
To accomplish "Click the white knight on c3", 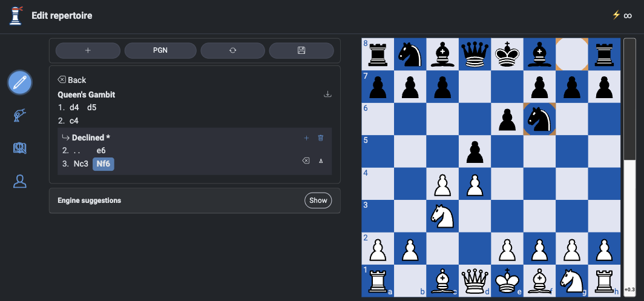I will 442,216.
